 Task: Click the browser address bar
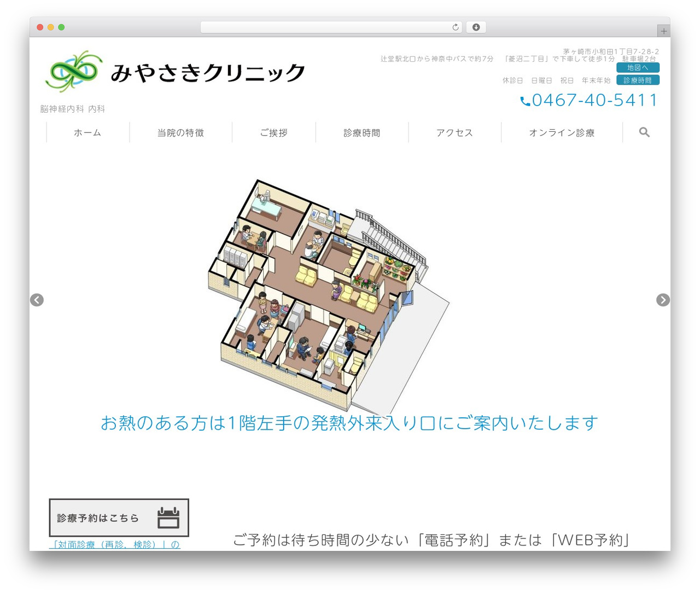tap(331, 27)
